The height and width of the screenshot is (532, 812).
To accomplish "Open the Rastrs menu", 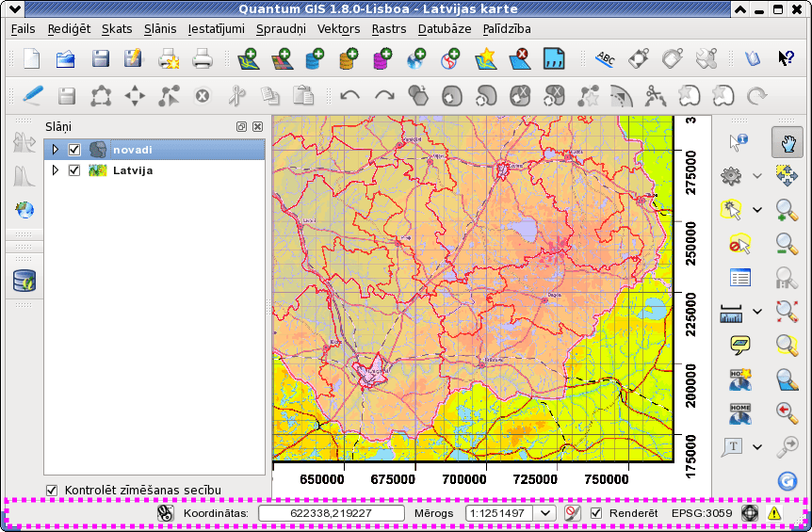I will [389, 29].
